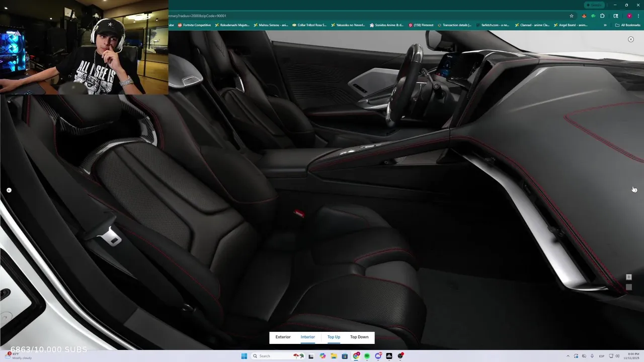The image size is (644, 362).
Task: Switch to Chrome in taskbar
Action: [x=356, y=356]
